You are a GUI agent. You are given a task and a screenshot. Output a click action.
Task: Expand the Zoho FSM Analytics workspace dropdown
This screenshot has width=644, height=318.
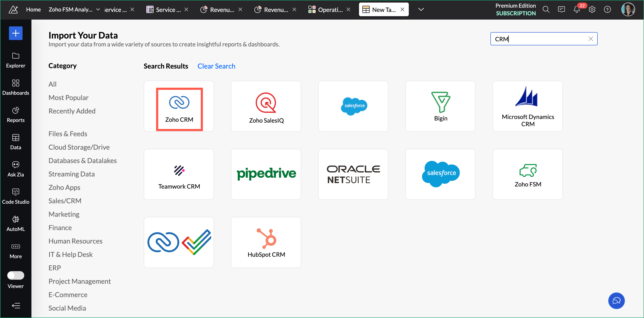tap(98, 10)
